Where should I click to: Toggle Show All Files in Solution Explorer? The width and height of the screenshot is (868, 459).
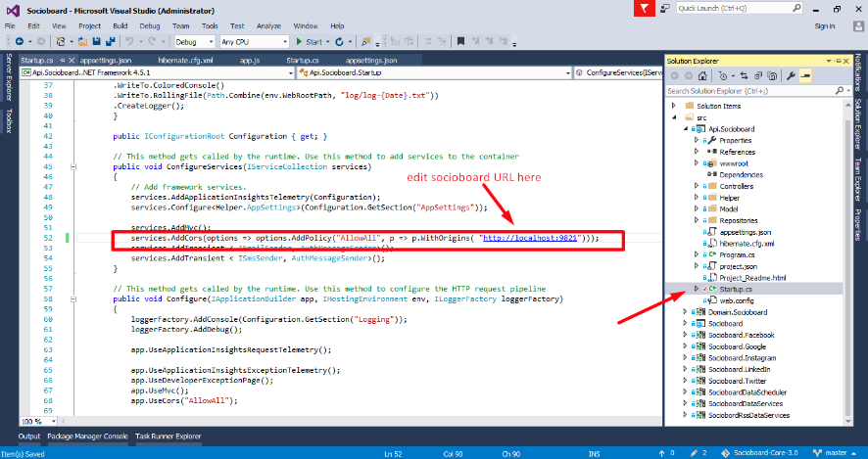point(772,75)
